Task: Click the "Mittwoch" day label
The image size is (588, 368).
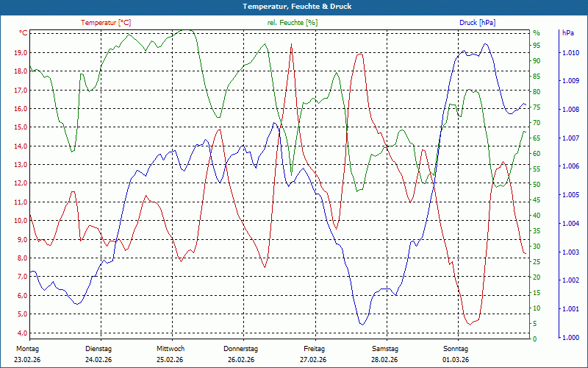Action: tap(171, 349)
